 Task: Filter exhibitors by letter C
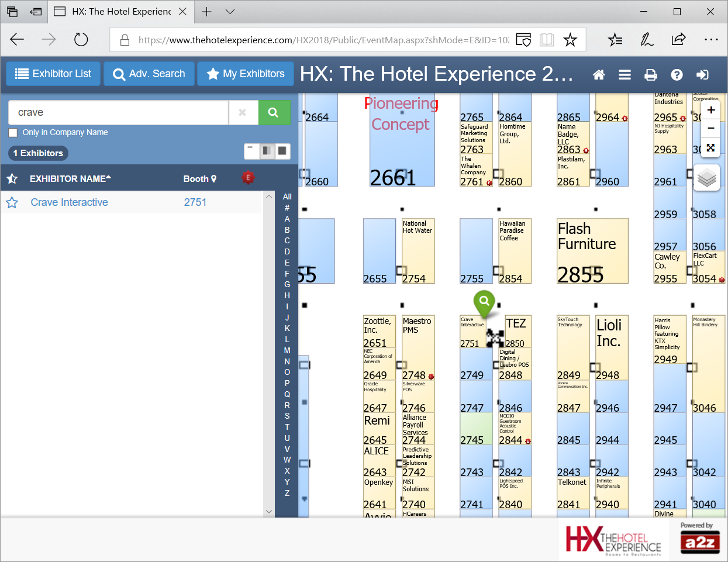click(287, 240)
